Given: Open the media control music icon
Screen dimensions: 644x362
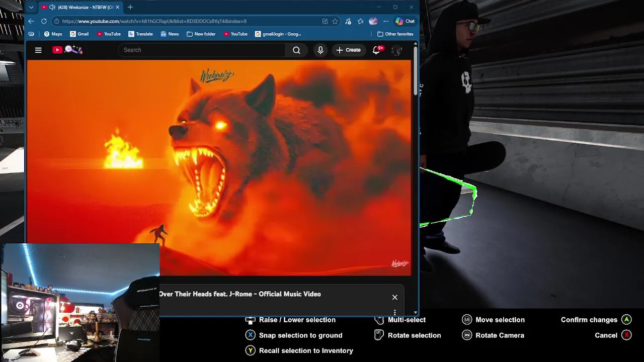Looking at the screenshot, I should (x=348, y=21).
